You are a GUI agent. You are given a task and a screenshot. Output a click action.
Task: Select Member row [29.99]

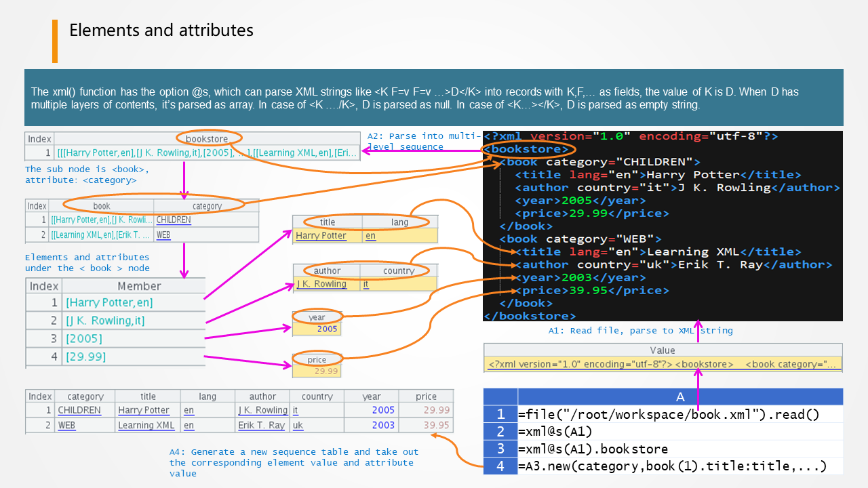coord(85,357)
